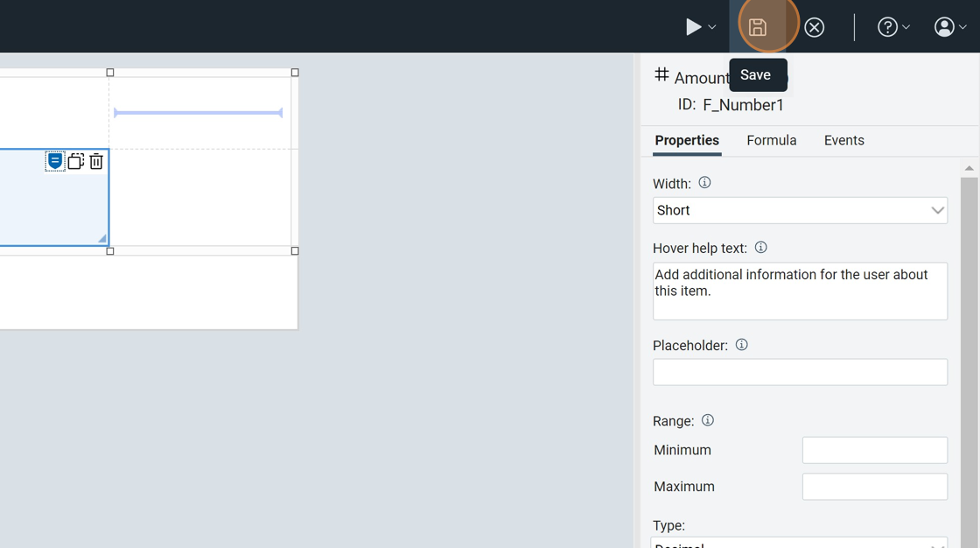Click the blue shield icon on selected field
The image size is (980, 548).
tap(55, 161)
